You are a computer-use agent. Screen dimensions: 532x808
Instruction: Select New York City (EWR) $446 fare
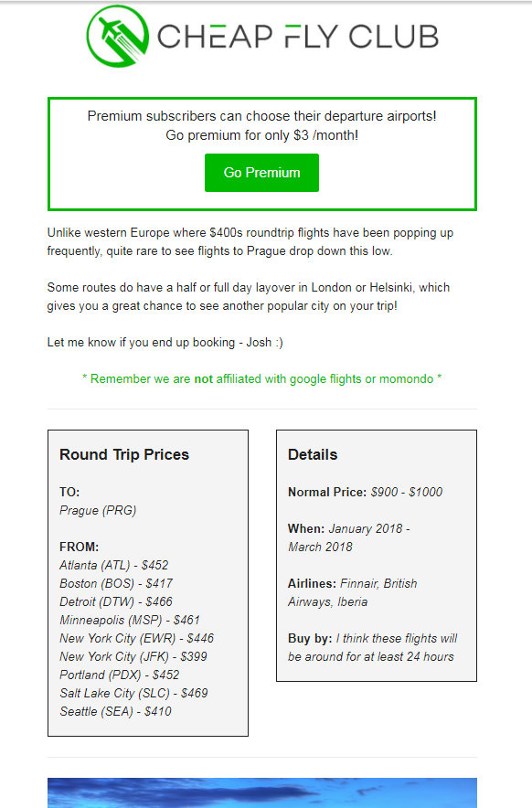pyautogui.click(x=136, y=639)
